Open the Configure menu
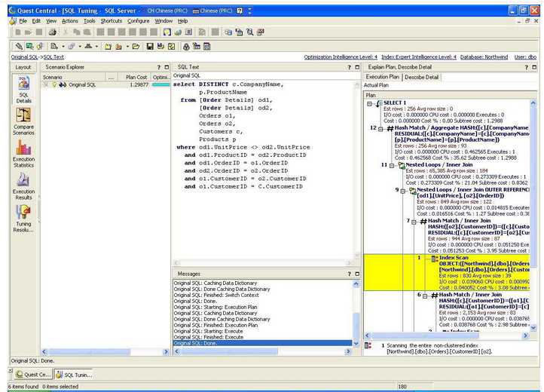This screenshot has height=392, width=544. click(x=138, y=21)
